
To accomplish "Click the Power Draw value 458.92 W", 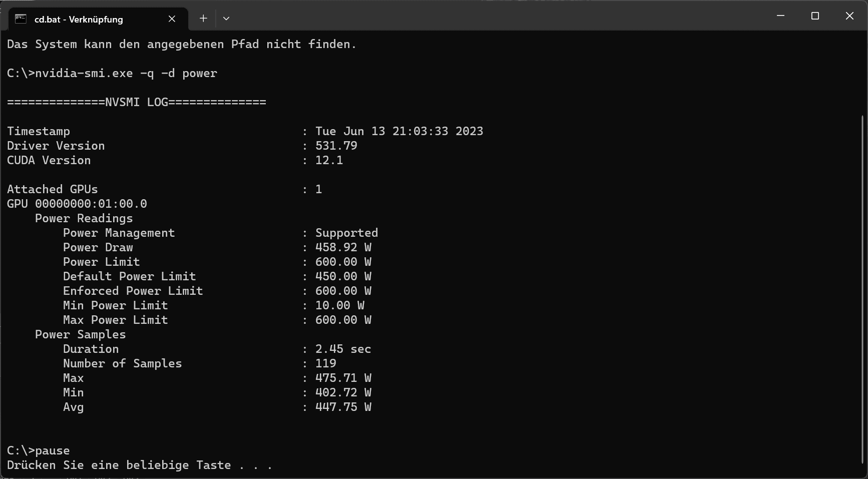I will point(343,247).
